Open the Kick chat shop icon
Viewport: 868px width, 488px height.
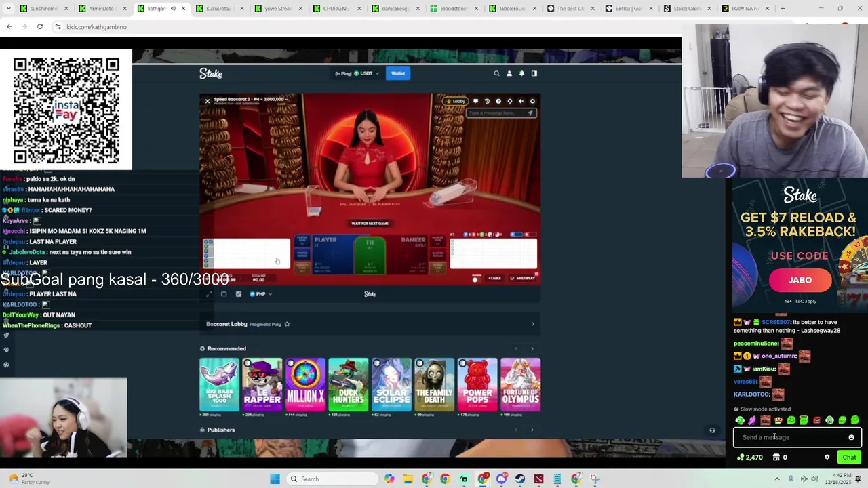point(776,457)
